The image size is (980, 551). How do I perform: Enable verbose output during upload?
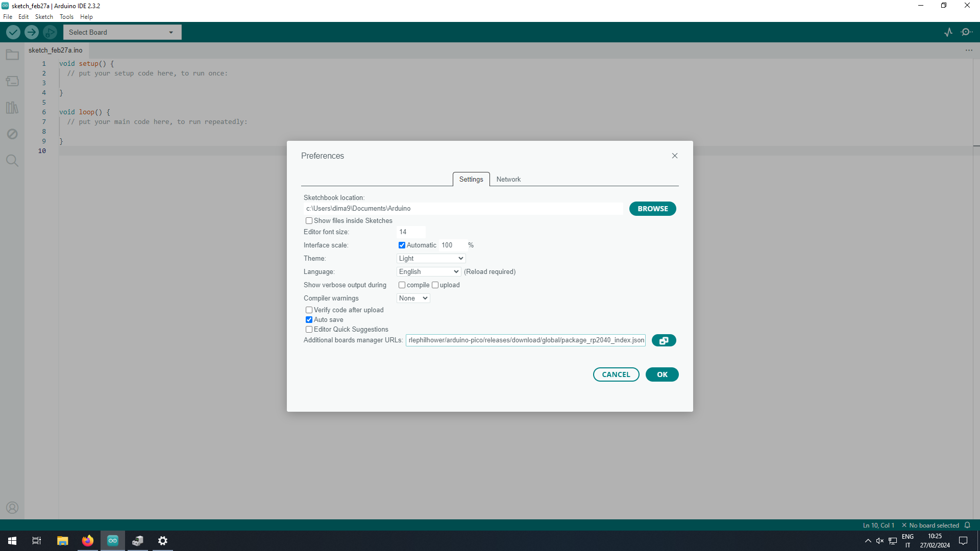click(435, 285)
